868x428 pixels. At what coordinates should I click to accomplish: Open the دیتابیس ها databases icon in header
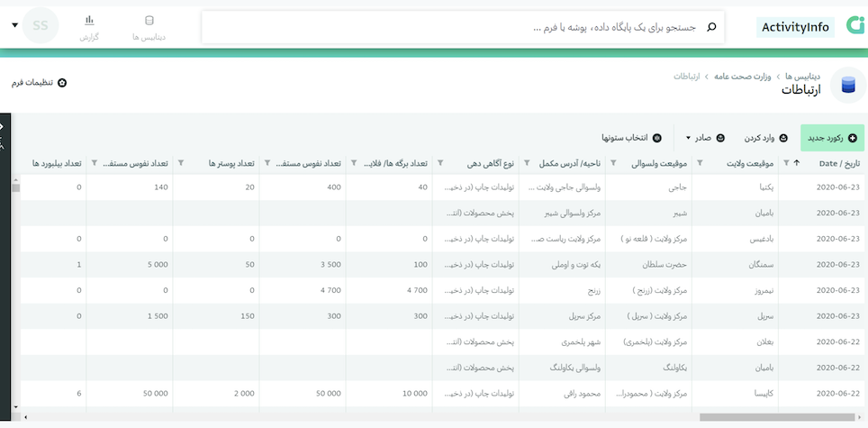(149, 21)
